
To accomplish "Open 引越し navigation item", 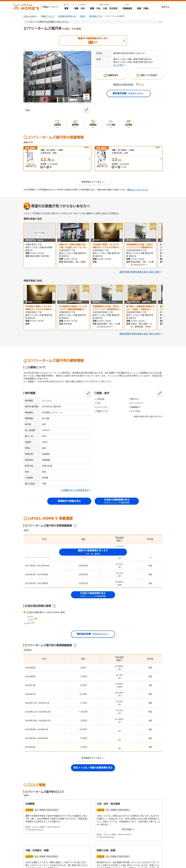I will click(146, 8).
